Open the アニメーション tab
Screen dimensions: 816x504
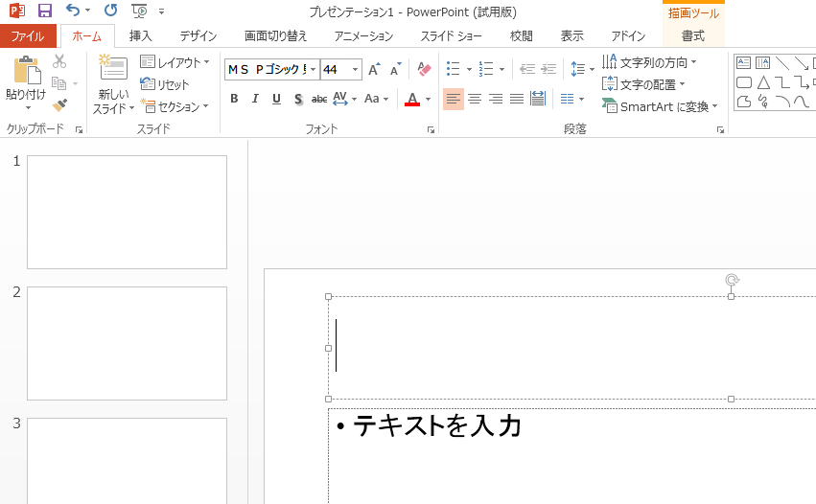pos(363,35)
